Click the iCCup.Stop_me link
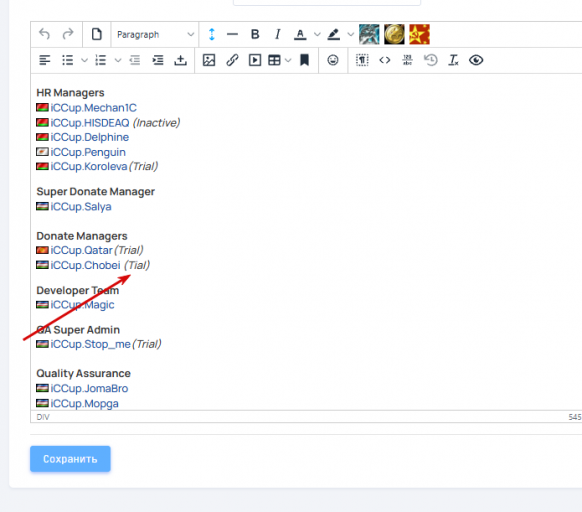The width and height of the screenshot is (582, 512). point(91,344)
